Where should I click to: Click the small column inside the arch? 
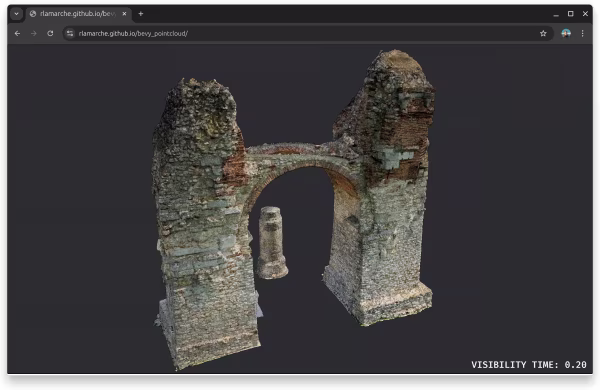(x=272, y=243)
